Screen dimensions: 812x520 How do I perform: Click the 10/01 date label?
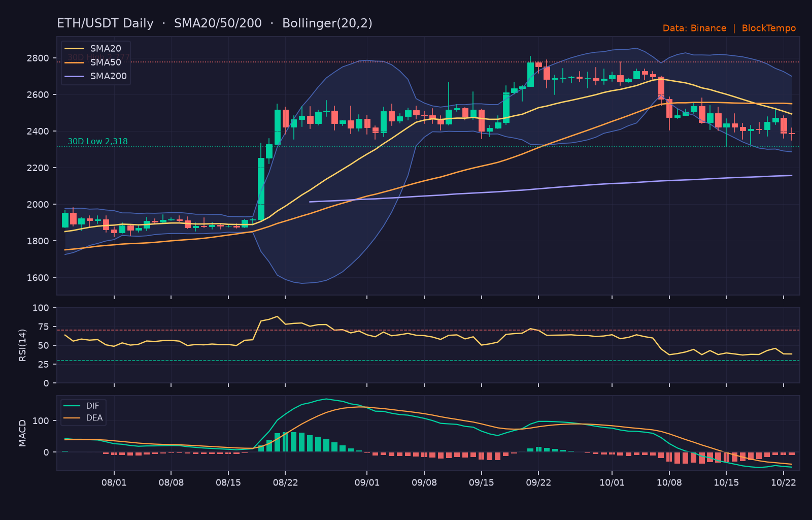click(x=612, y=482)
